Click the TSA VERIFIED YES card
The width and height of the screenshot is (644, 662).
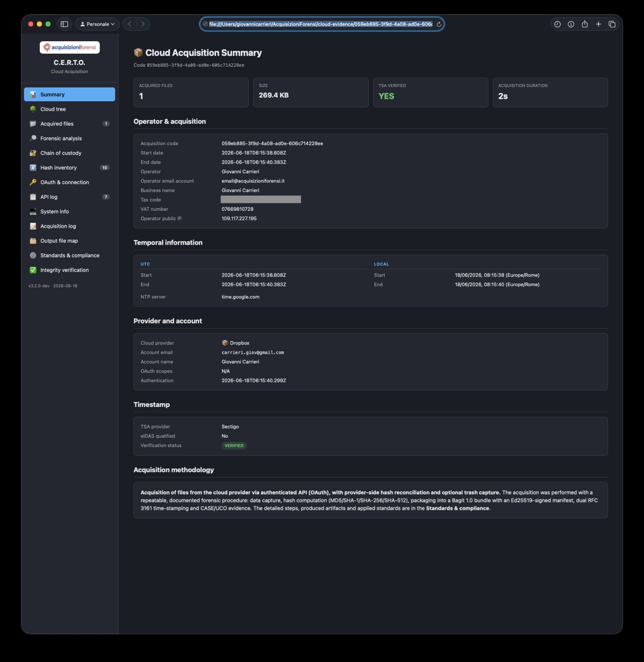click(x=431, y=92)
